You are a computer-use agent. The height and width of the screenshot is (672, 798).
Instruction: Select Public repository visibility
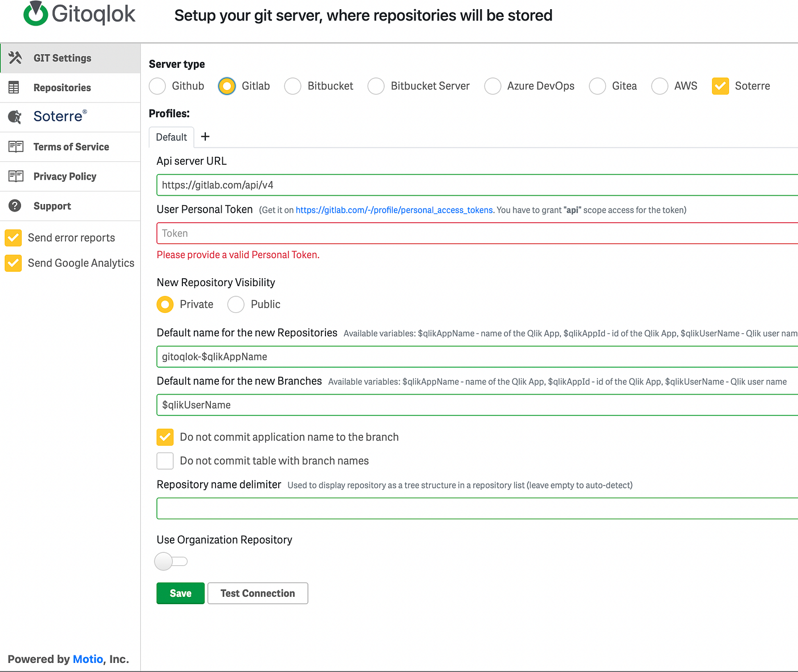tap(236, 304)
